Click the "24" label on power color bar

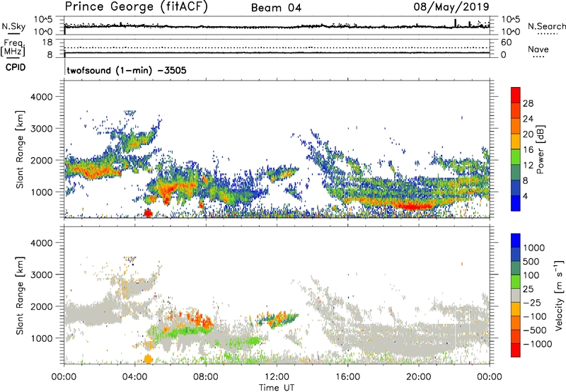coord(528,119)
